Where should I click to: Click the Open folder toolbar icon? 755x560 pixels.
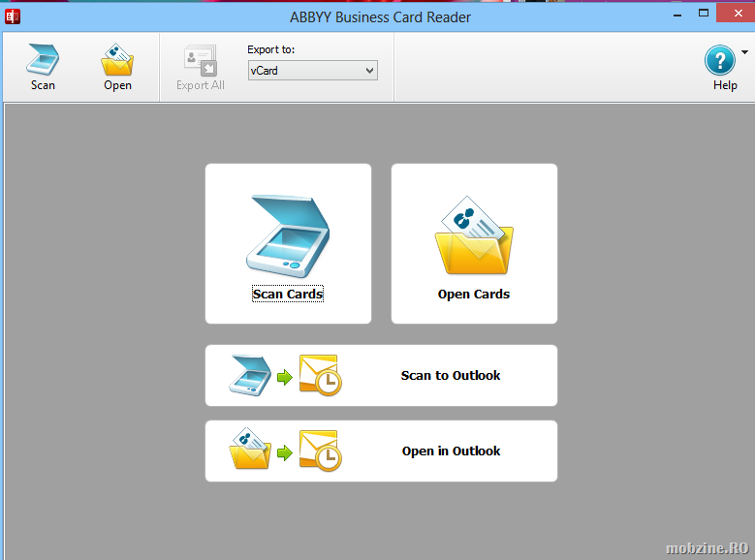117,60
